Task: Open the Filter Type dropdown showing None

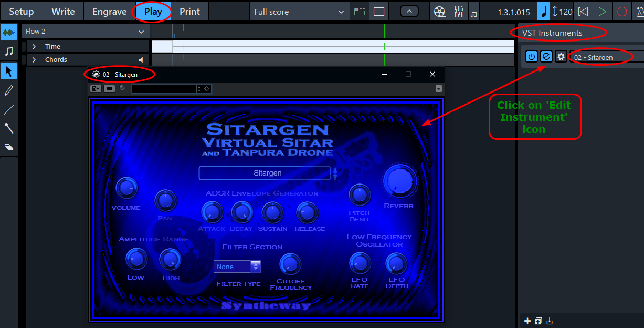Action: (x=237, y=266)
